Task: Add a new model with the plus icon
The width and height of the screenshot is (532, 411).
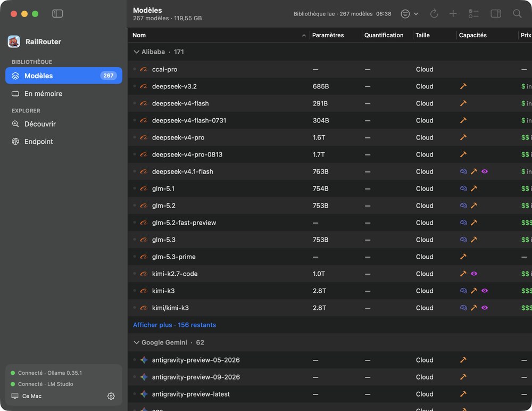Action: coord(453,14)
